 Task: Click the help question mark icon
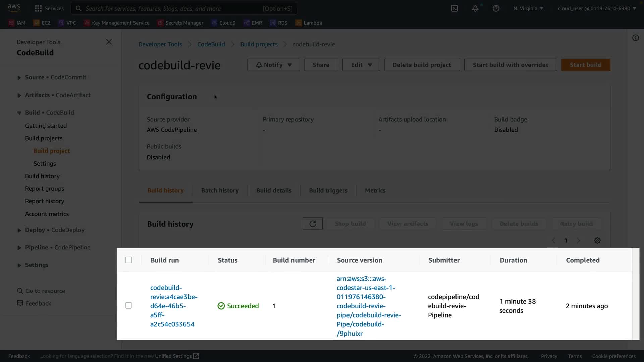tap(496, 8)
